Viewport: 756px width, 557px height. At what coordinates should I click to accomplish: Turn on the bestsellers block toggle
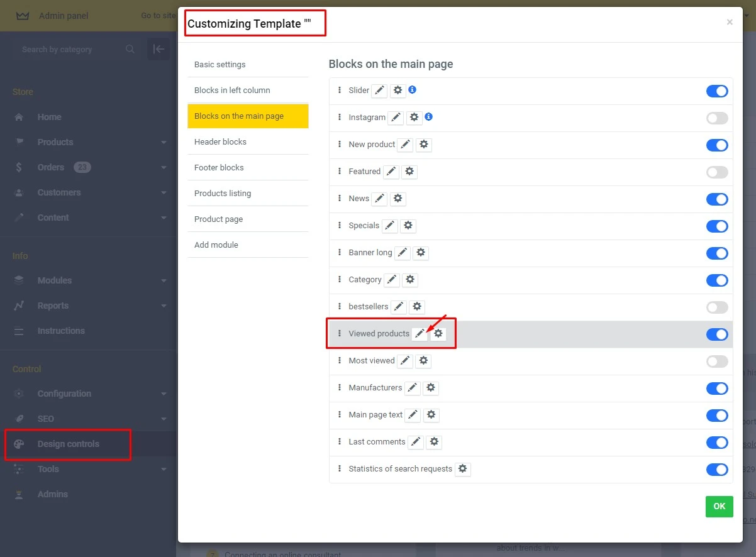(717, 307)
